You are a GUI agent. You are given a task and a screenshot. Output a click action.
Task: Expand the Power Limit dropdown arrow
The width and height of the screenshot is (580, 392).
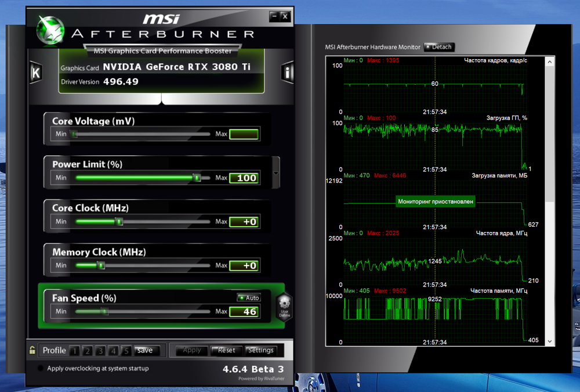tap(276, 173)
